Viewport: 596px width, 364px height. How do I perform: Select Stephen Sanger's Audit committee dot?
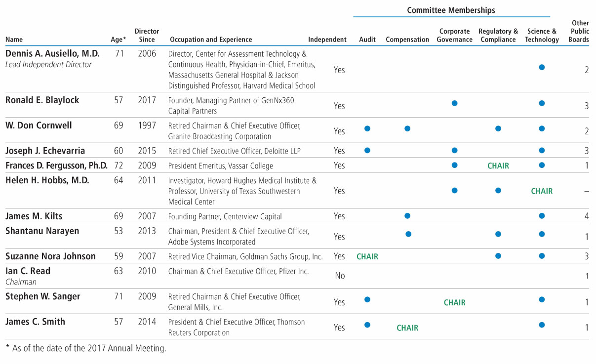367,299
